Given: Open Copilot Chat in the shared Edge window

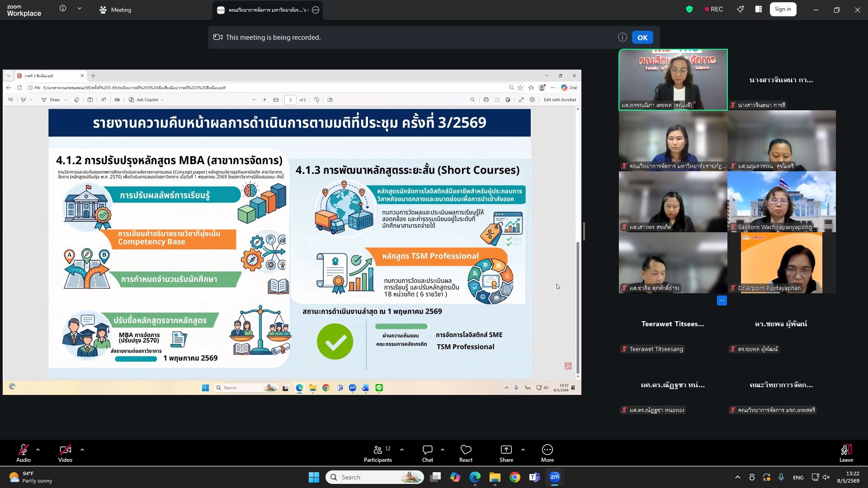Looking at the screenshot, I should (x=569, y=88).
